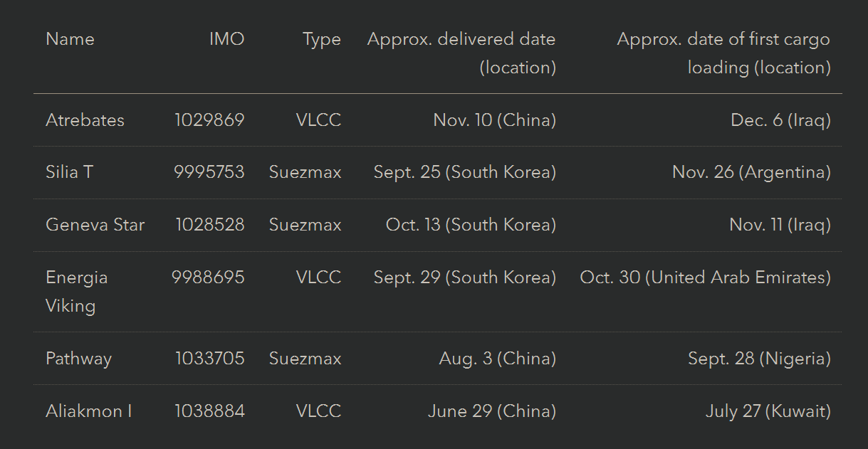Viewport: 868px width, 449px height.
Task: Click the IMO column header
Action: click(x=226, y=39)
